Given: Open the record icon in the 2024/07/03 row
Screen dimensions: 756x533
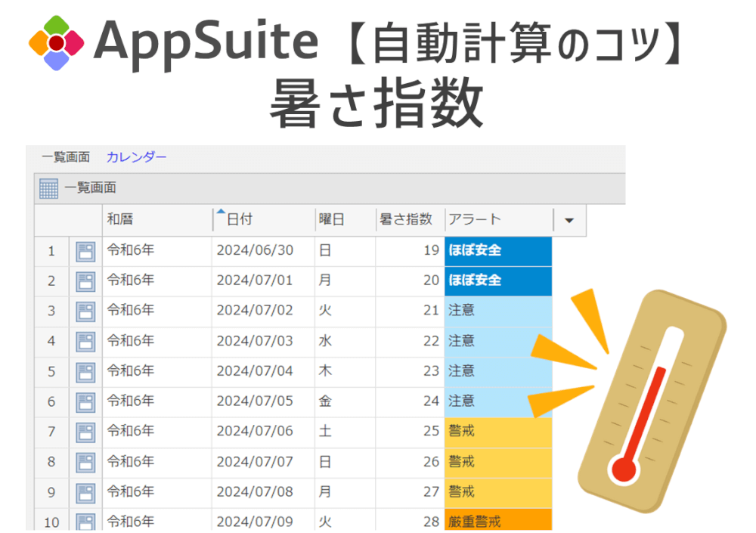Looking at the screenshot, I should 85,341.
